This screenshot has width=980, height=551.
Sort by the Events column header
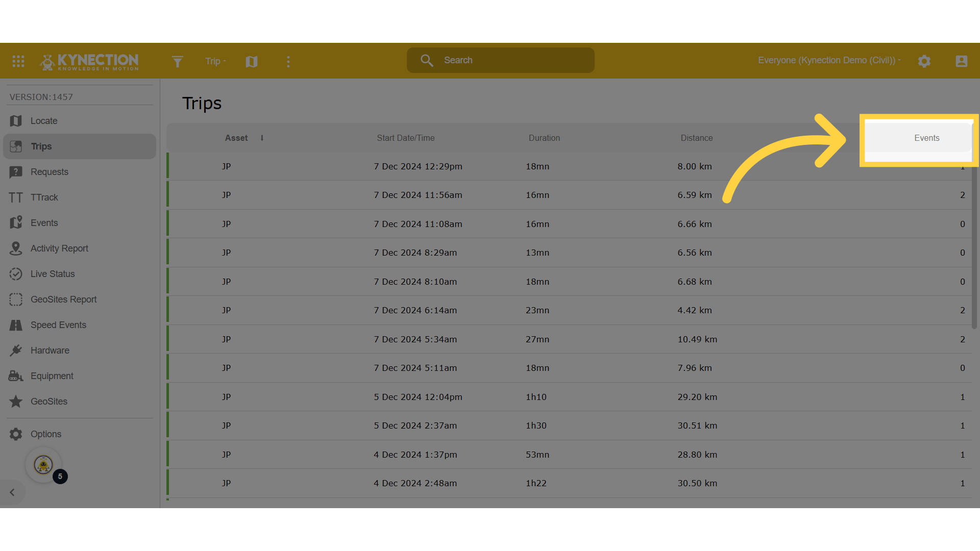click(x=926, y=138)
